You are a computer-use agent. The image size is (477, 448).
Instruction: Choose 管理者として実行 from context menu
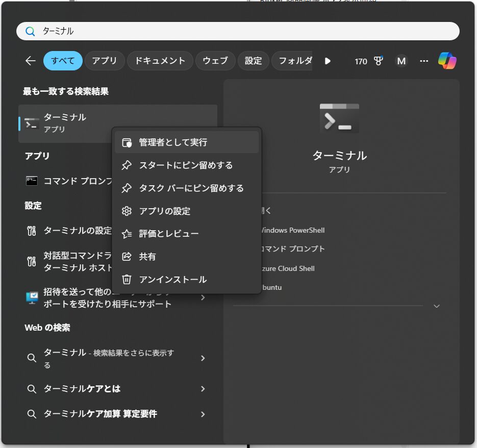pyautogui.click(x=187, y=142)
